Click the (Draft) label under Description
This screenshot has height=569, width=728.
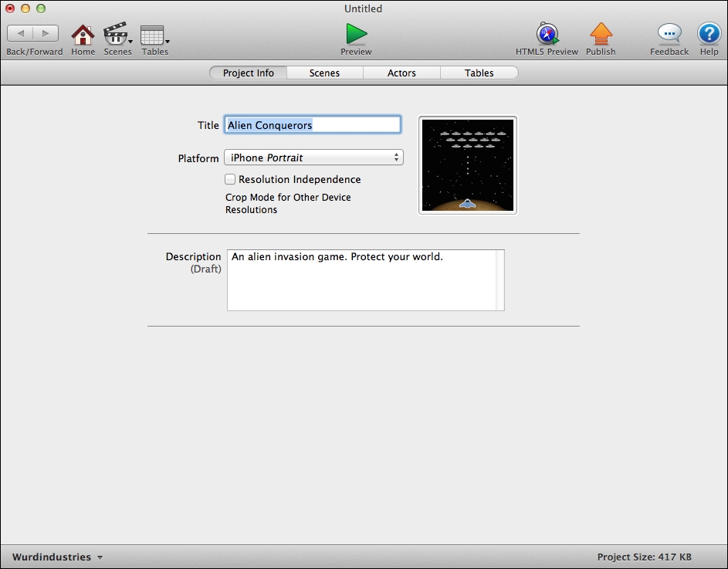coord(205,269)
